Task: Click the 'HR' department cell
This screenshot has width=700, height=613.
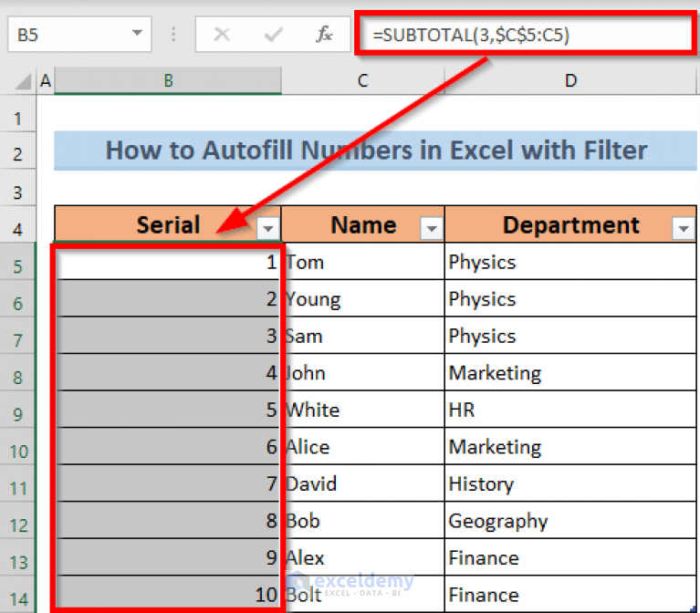Action: [x=570, y=410]
